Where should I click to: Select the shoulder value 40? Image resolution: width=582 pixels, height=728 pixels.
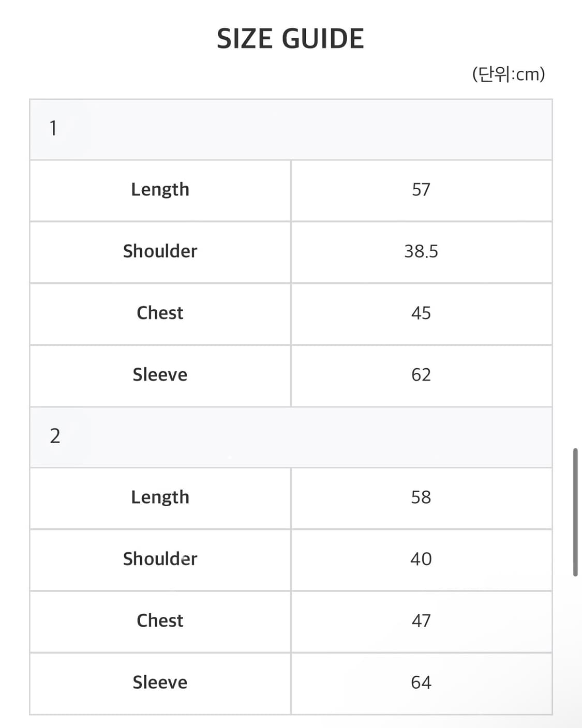(421, 559)
